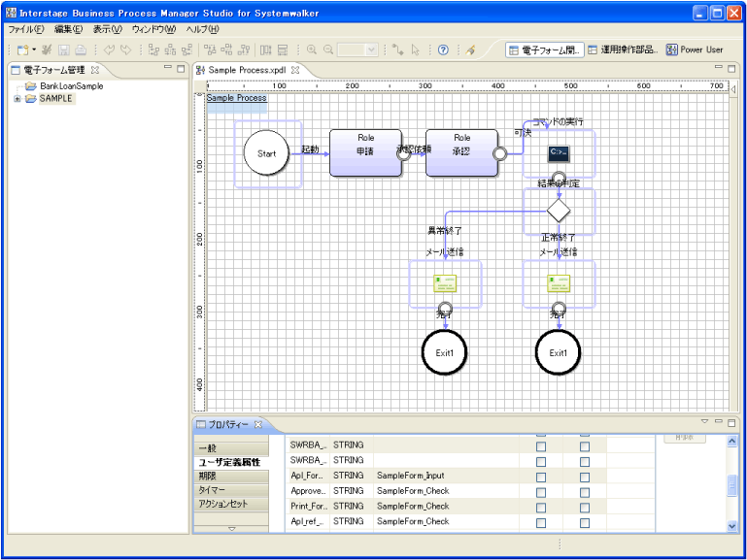Click the properties scrollbar up arrow
This screenshot has width=747, height=560.
coord(731,442)
